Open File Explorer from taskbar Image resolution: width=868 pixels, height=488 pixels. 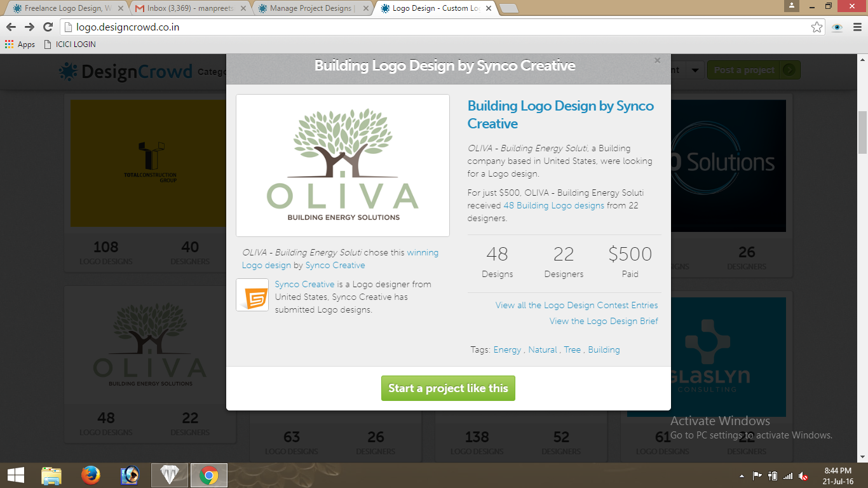click(x=51, y=475)
